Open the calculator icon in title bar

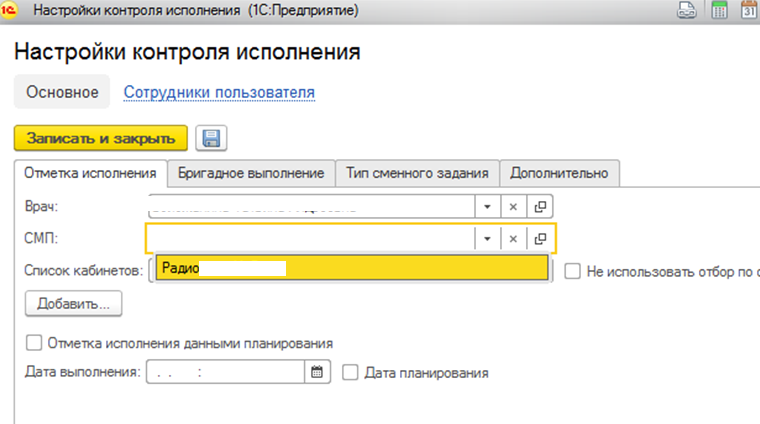(x=718, y=12)
